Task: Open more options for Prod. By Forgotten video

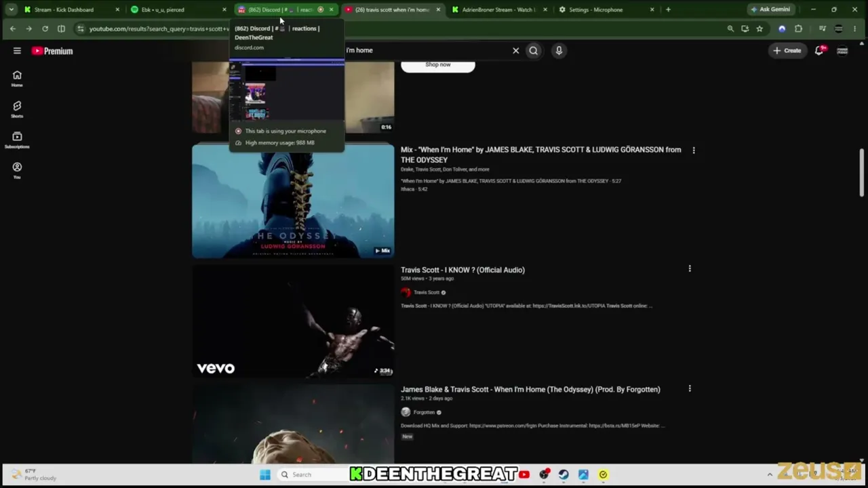Action: 690,388
